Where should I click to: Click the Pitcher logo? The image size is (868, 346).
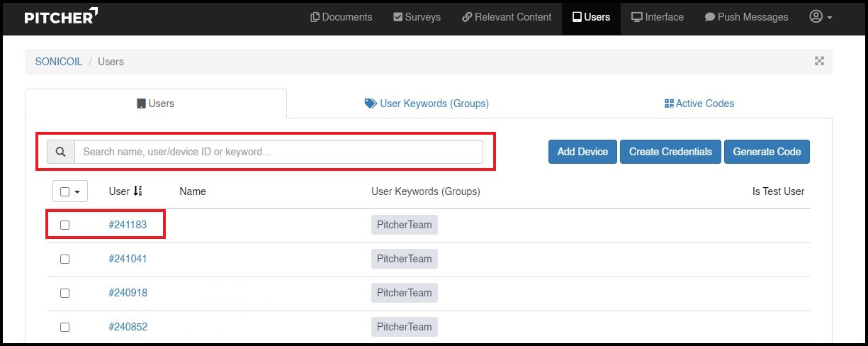pyautogui.click(x=61, y=17)
